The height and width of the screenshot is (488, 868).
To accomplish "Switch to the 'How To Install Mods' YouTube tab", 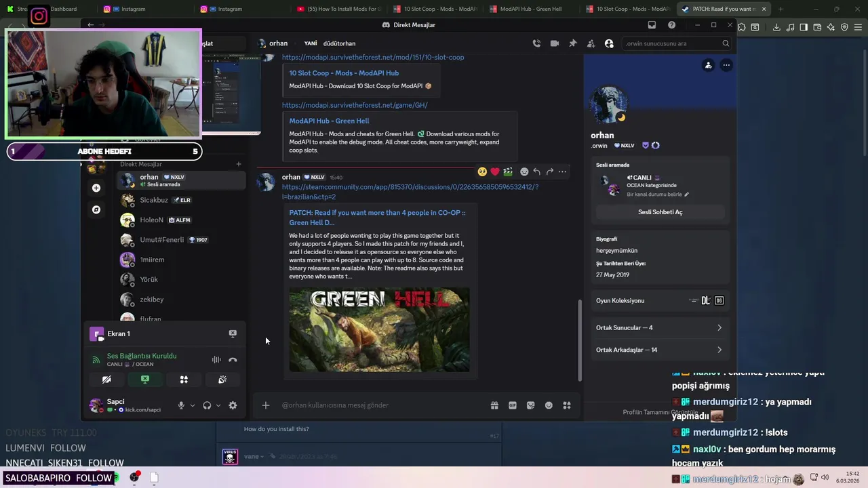I will click(x=339, y=9).
